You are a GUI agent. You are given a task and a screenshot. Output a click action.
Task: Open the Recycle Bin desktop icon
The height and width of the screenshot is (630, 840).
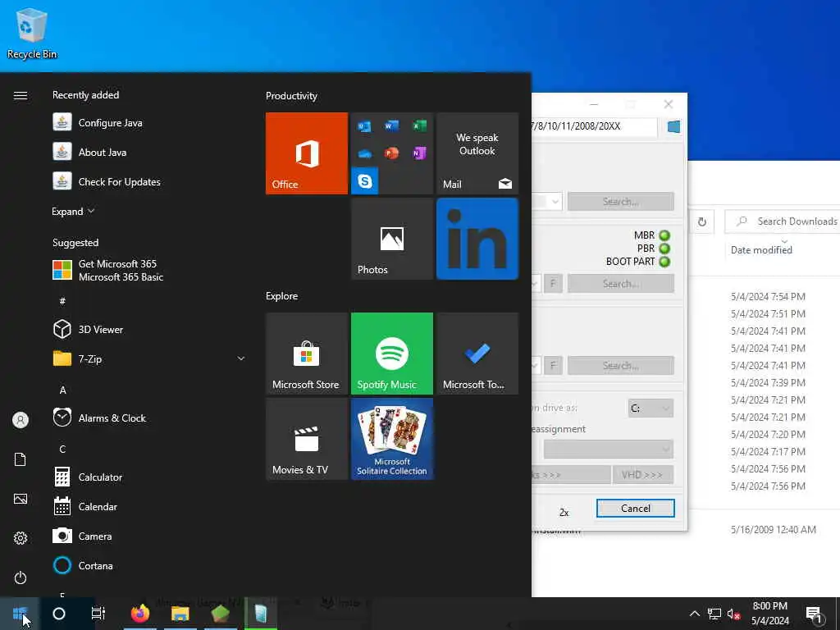(x=32, y=32)
